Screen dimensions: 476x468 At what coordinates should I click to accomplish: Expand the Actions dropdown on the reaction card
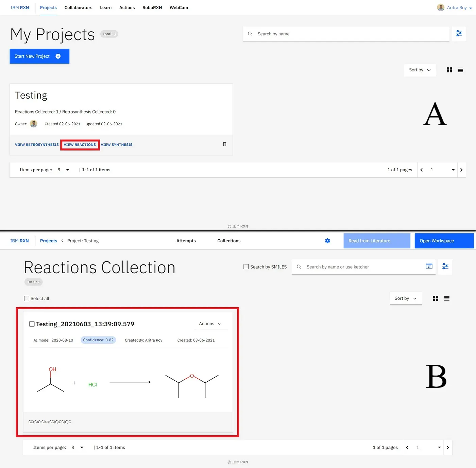pos(210,324)
